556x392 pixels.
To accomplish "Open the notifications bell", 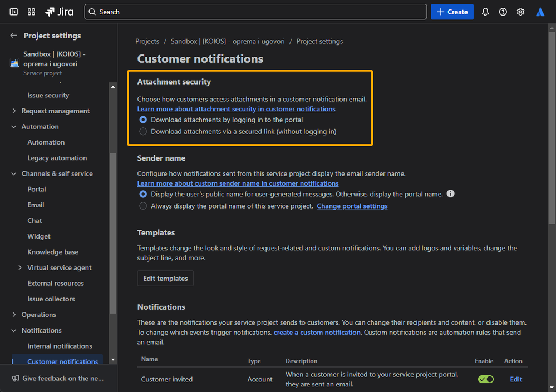I will click(485, 12).
